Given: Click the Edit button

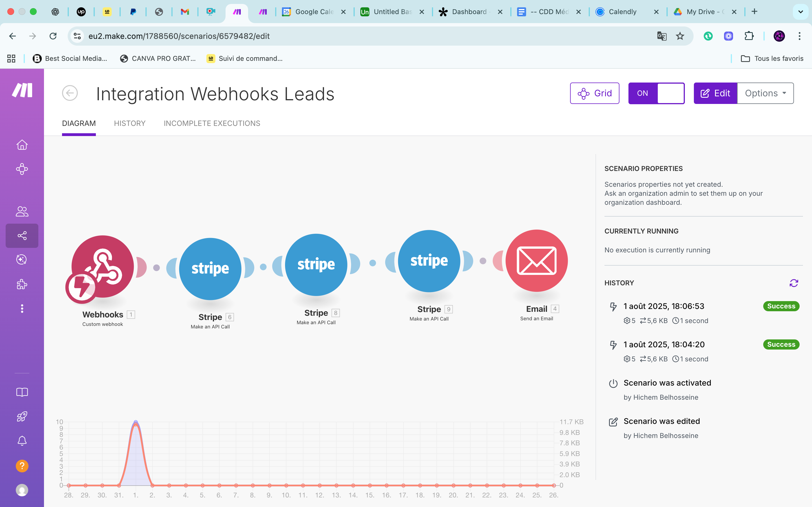Looking at the screenshot, I should point(715,93).
